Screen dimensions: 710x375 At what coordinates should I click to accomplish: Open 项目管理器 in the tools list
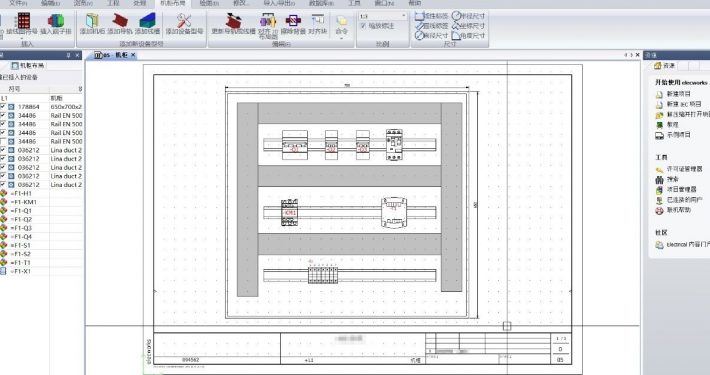coord(681,189)
